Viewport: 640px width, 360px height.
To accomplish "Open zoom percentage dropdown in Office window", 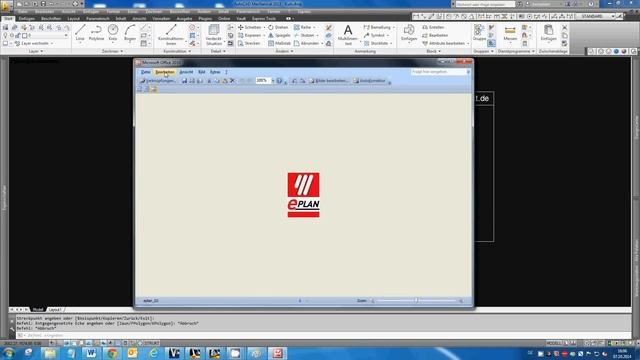I will pos(273,81).
